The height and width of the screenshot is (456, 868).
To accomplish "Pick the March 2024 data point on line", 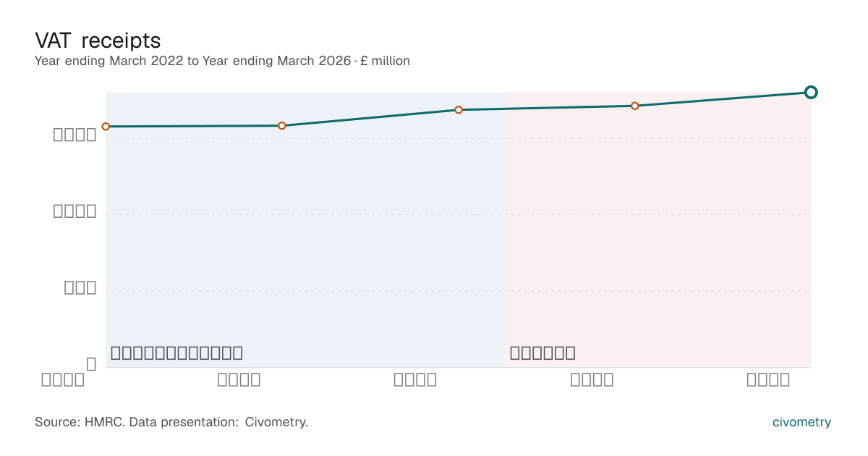I will [x=459, y=110].
